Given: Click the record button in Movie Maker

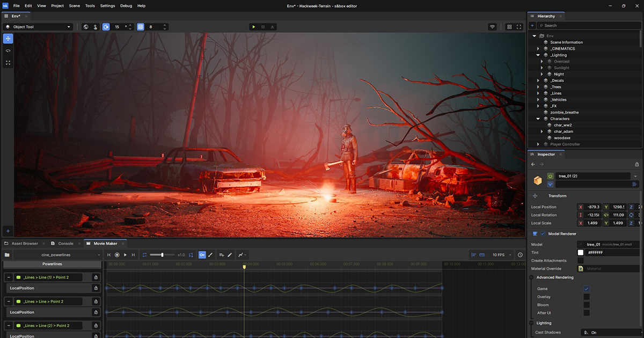Looking at the screenshot, I should point(117,255).
